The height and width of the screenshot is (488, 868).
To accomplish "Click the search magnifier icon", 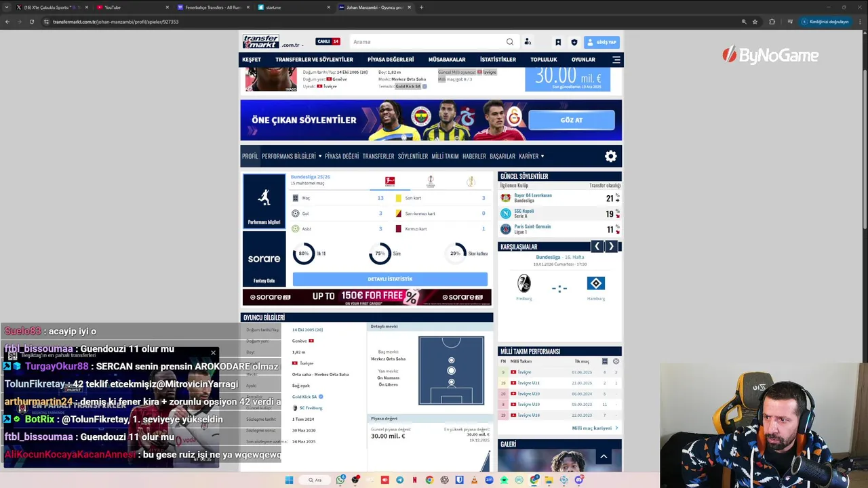I will (x=510, y=41).
